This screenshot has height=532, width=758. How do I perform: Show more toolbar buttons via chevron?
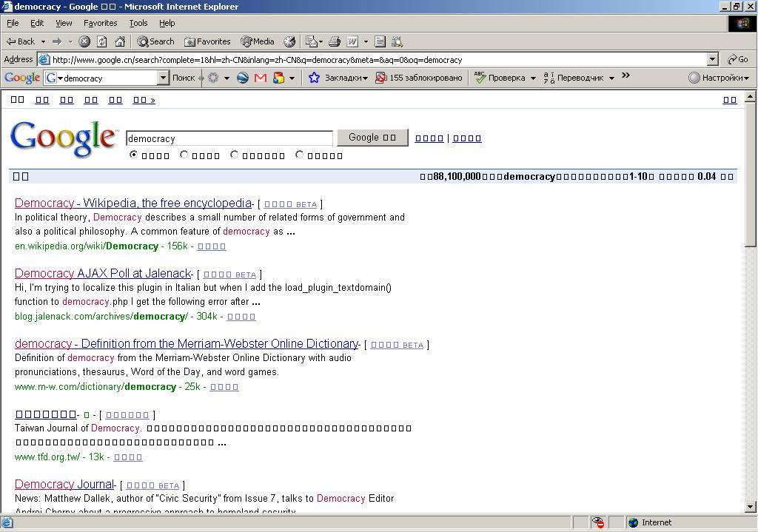tap(626, 75)
